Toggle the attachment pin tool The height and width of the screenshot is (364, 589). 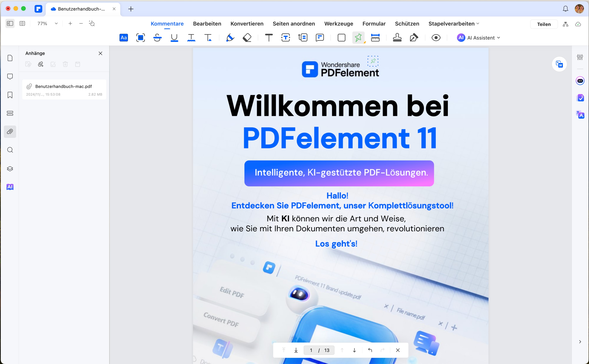[x=358, y=38]
